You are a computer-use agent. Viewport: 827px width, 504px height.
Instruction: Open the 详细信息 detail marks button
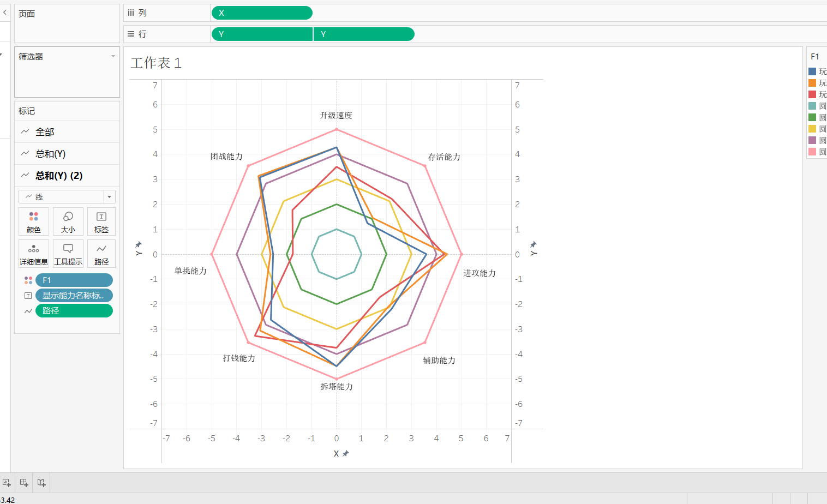tap(34, 254)
